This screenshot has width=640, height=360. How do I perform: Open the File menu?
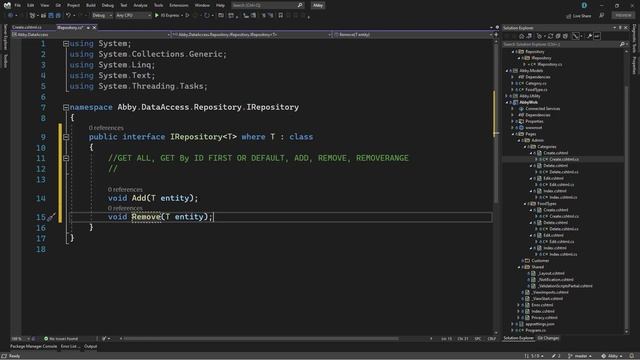point(17,5)
